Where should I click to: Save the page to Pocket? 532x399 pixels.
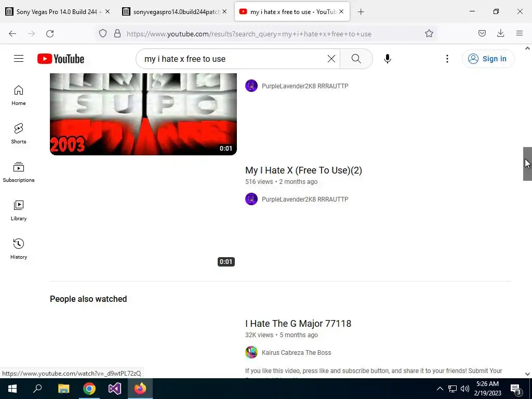click(x=482, y=33)
